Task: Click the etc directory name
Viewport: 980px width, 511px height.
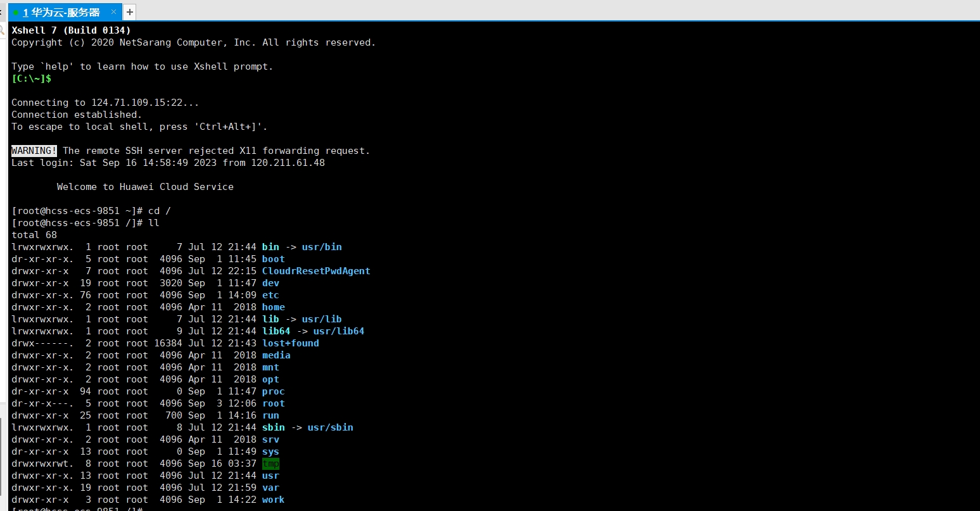Action: (x=270, y=295)
